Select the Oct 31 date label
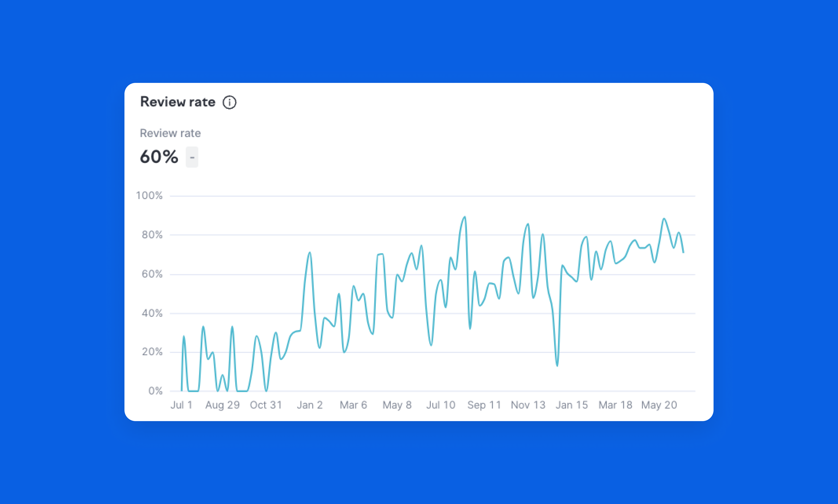The width and height of the screenshot is (838, 504). 266,405
